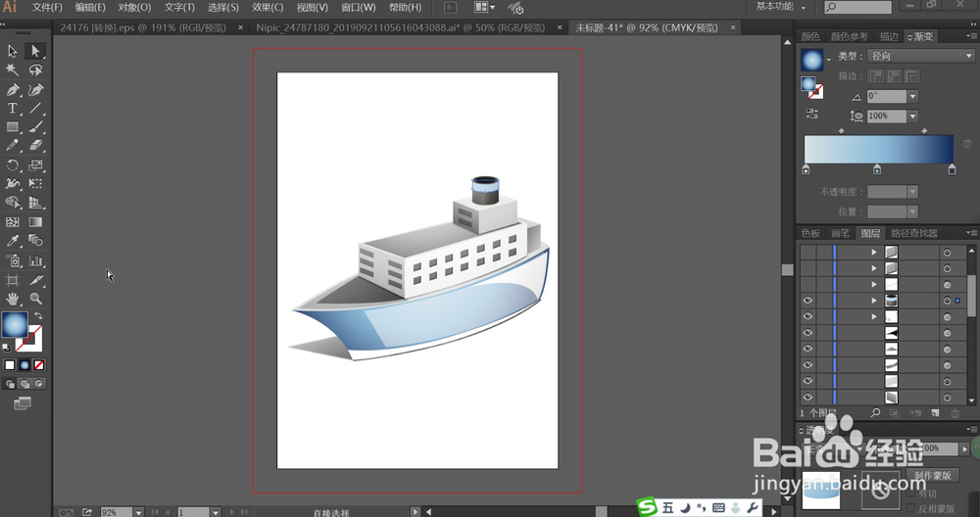Select the Mesh tool
The image size is (980, 517).
12,221
